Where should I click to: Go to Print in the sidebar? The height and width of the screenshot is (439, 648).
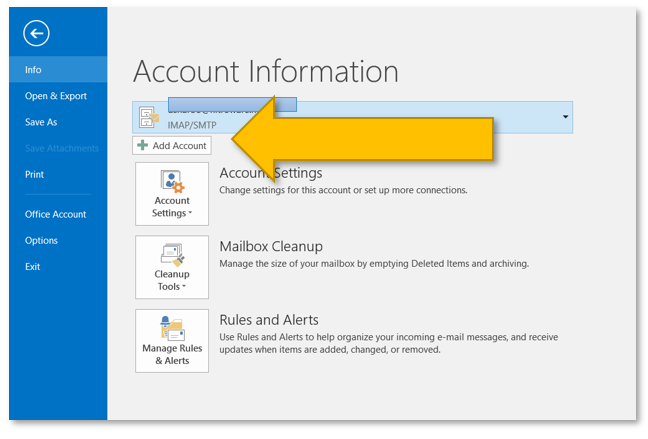tap(35, 174)
